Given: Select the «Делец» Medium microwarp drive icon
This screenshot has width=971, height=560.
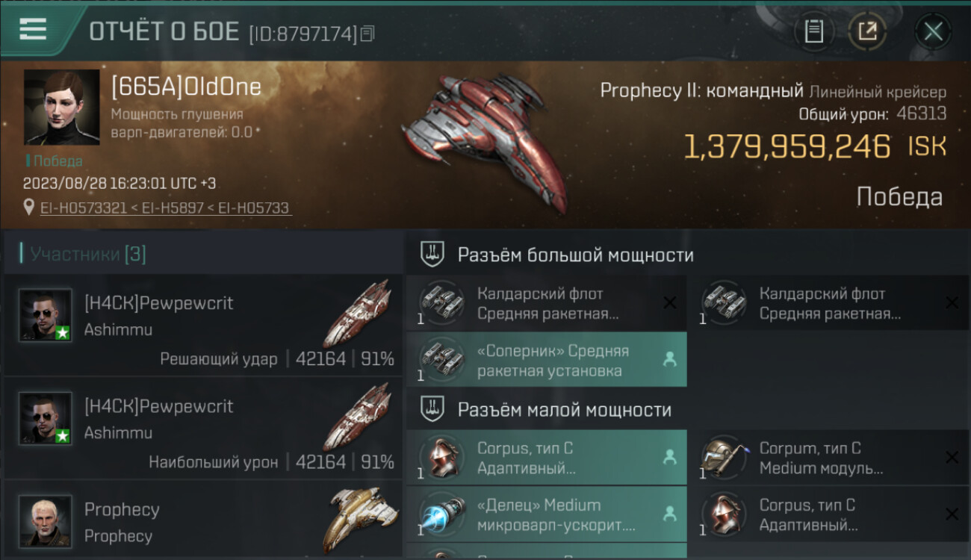Looking at the screenshot, I should pos(441,514).
